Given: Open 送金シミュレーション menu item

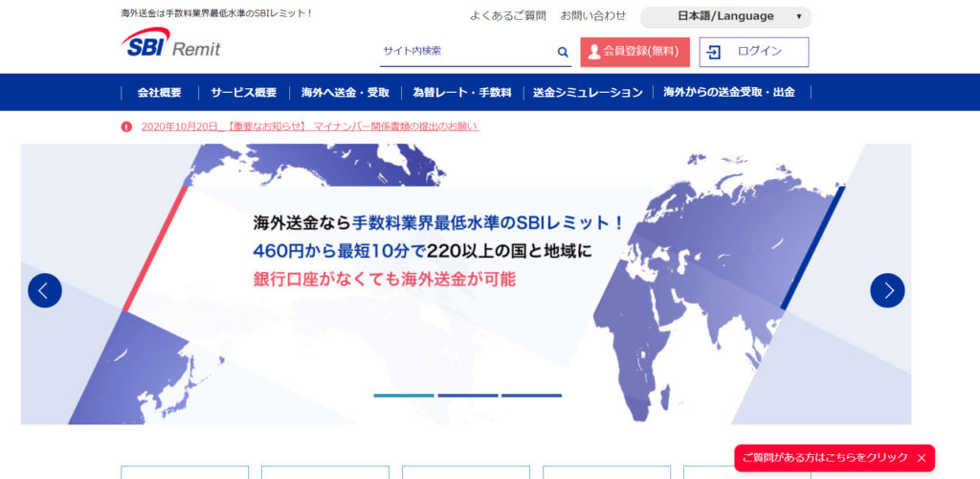Looking at the screenshot, I should (x=588, y=93).
